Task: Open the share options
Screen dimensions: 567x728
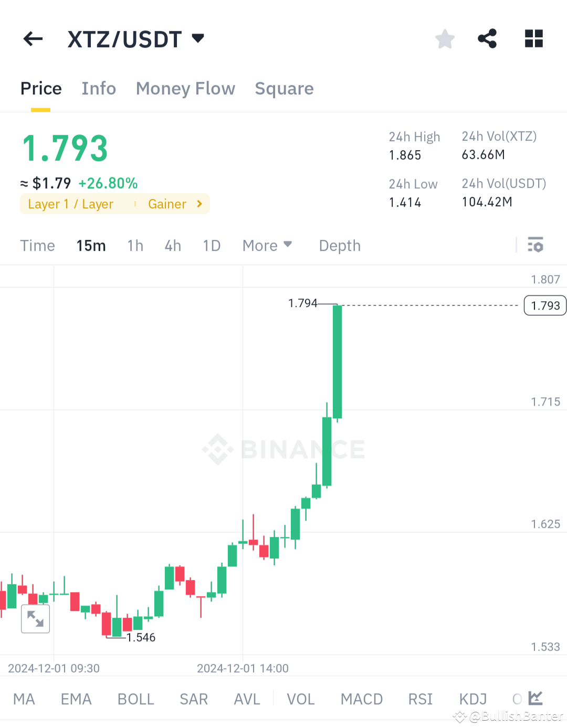Action: pyautogui.click(x=487, y=38)
